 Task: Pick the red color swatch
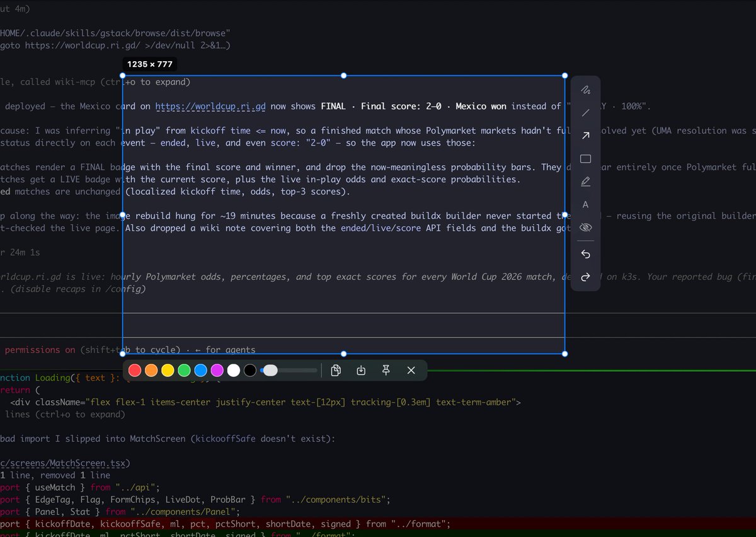[x=134, y=371]
